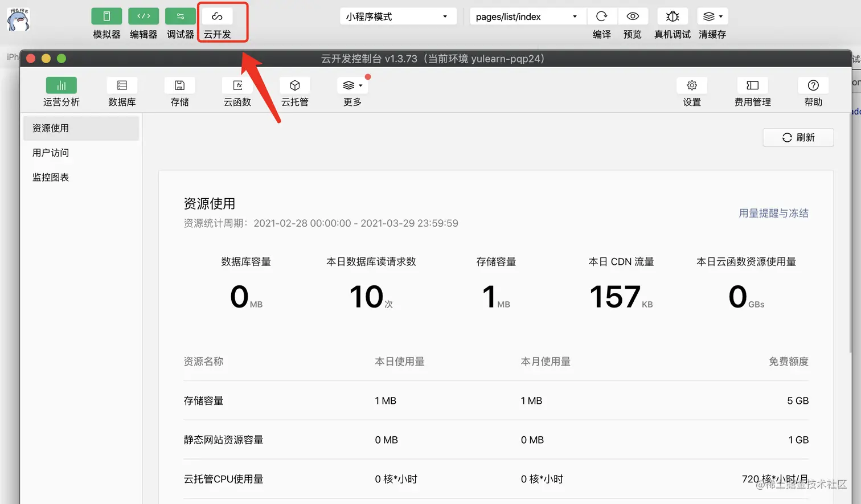Click the 资源使用 section heading
Screen dimensions: 861x504
point(210,203)
